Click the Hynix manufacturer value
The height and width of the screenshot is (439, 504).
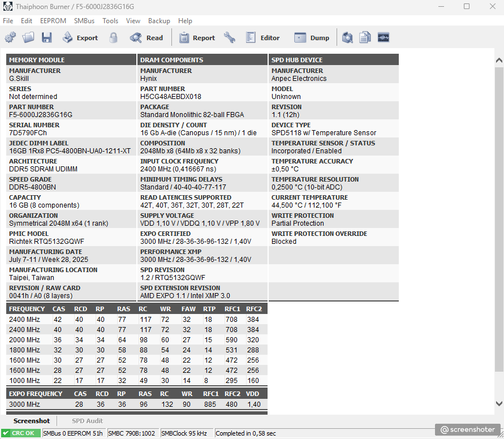tap(149, 79)
